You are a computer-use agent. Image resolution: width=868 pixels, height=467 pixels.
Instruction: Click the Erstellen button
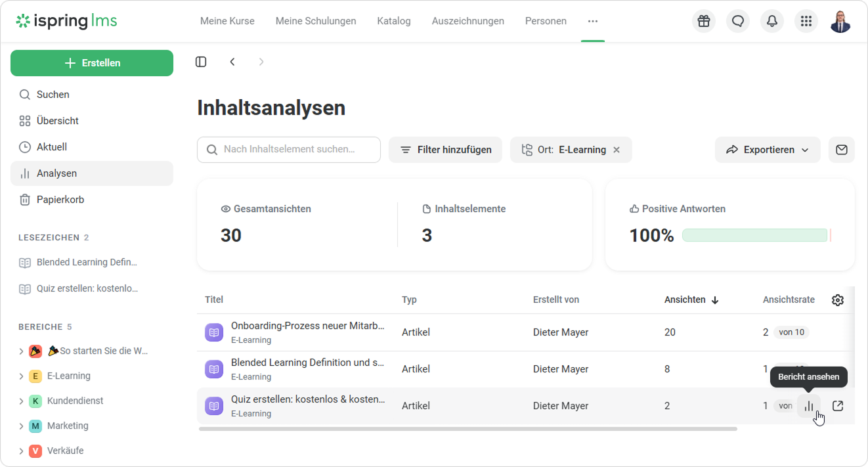point(92,63)
